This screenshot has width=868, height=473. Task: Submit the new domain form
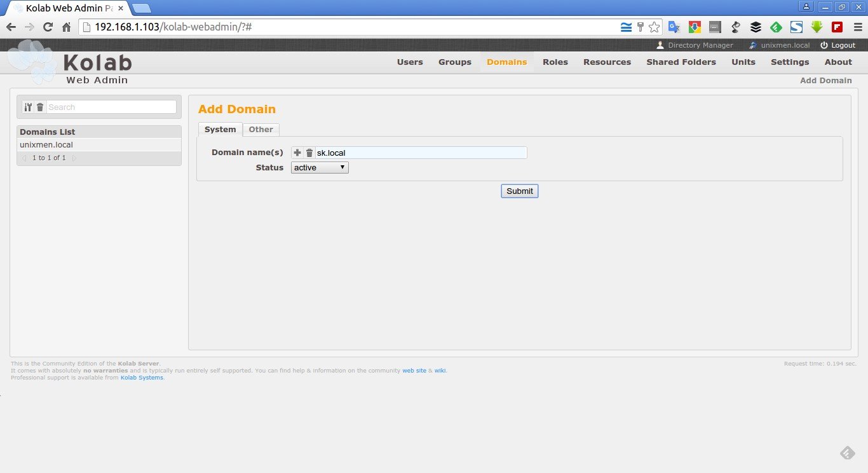520,191
